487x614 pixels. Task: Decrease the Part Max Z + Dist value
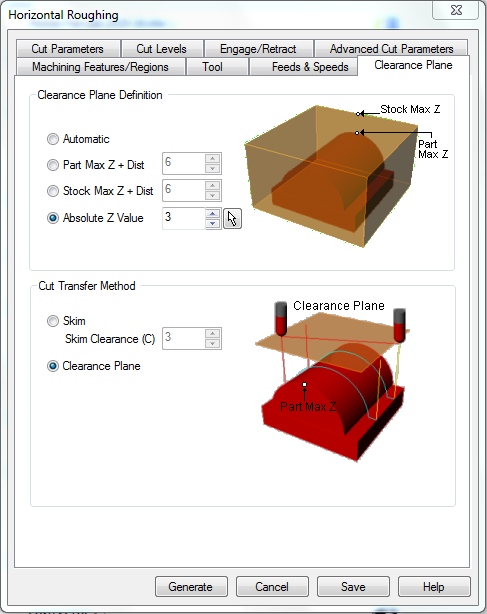tap(213, 168)
